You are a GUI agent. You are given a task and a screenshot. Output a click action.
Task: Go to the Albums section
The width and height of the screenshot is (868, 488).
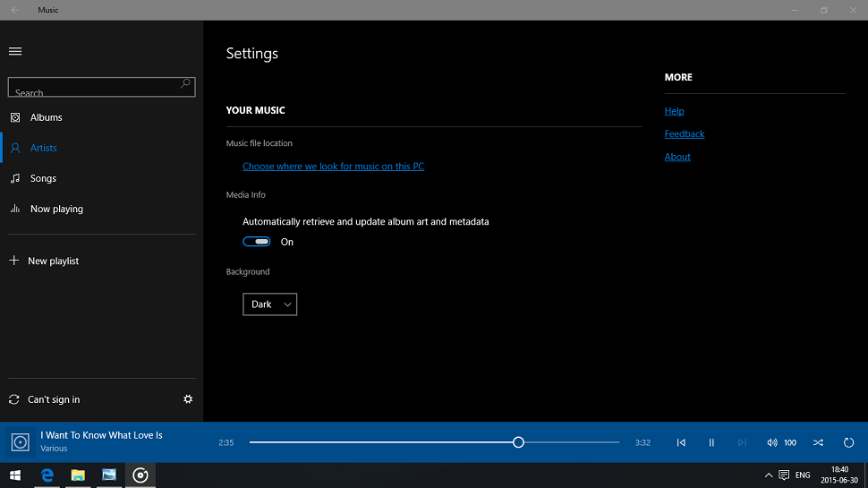point(47,117)
